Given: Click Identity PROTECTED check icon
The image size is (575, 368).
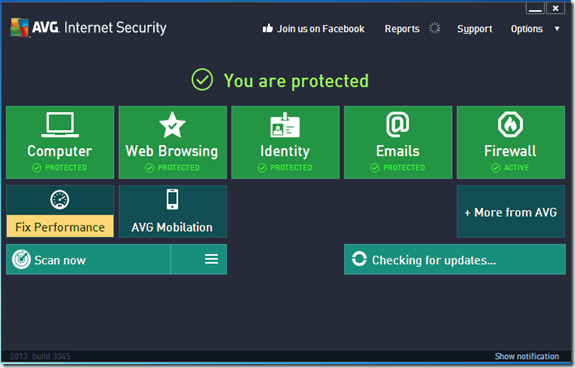Looking at the screenshot, I should coord(262,168).
